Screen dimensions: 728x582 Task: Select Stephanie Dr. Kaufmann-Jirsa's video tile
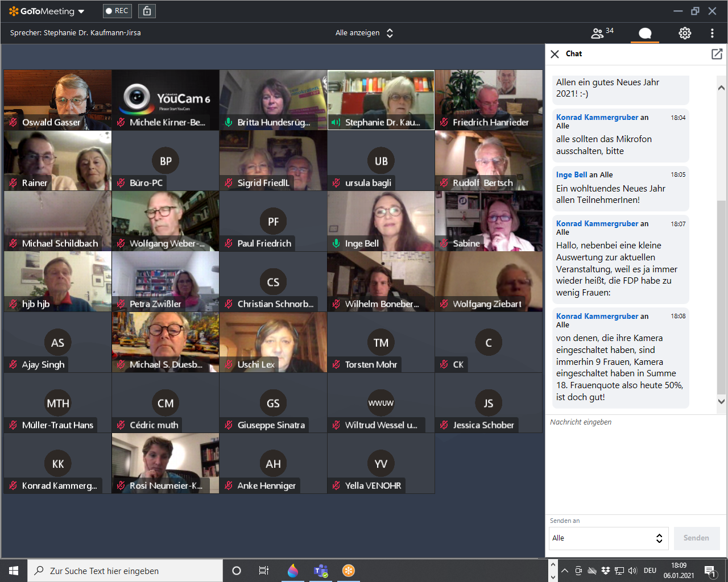[x=381, y=99]
